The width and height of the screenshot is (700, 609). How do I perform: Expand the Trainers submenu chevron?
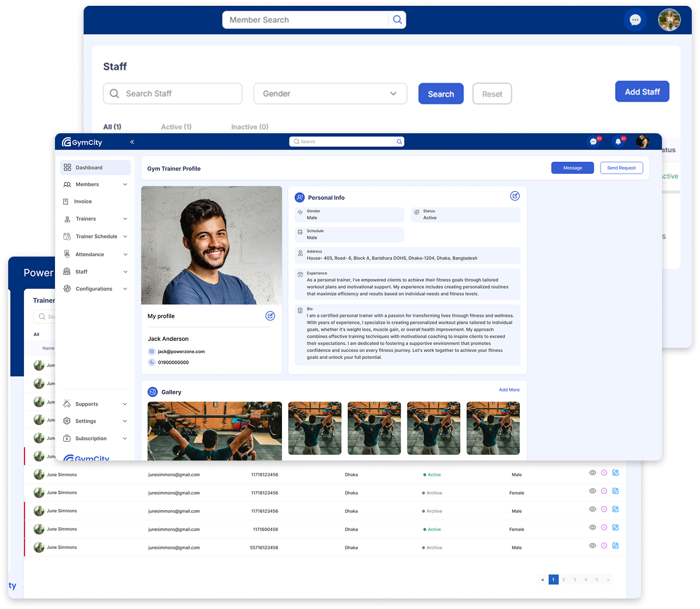[x=125, y=219]
